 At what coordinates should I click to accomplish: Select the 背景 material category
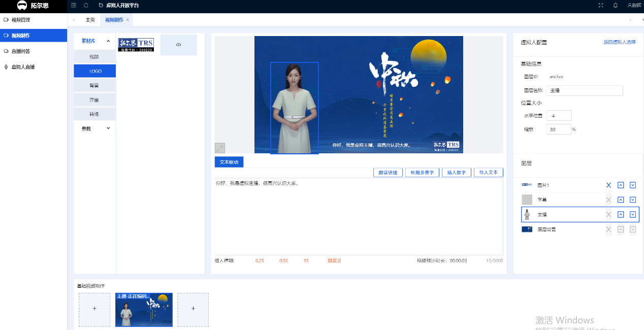coord(94,85)
